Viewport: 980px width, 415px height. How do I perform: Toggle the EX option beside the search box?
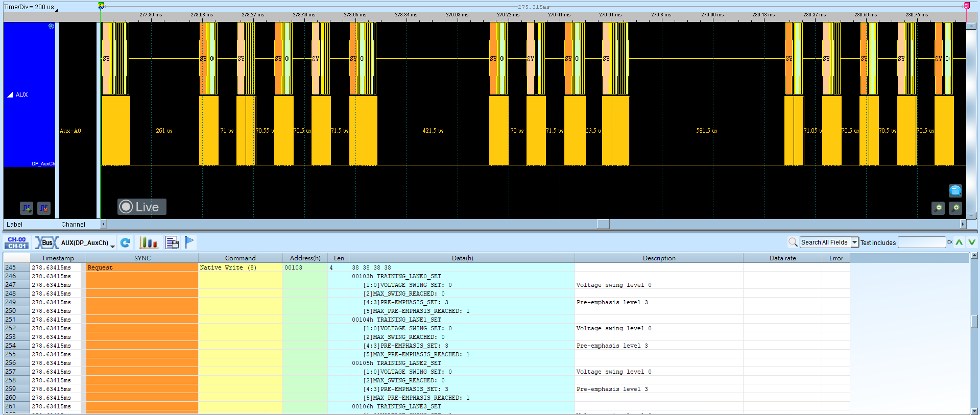[x=950, y=242]
